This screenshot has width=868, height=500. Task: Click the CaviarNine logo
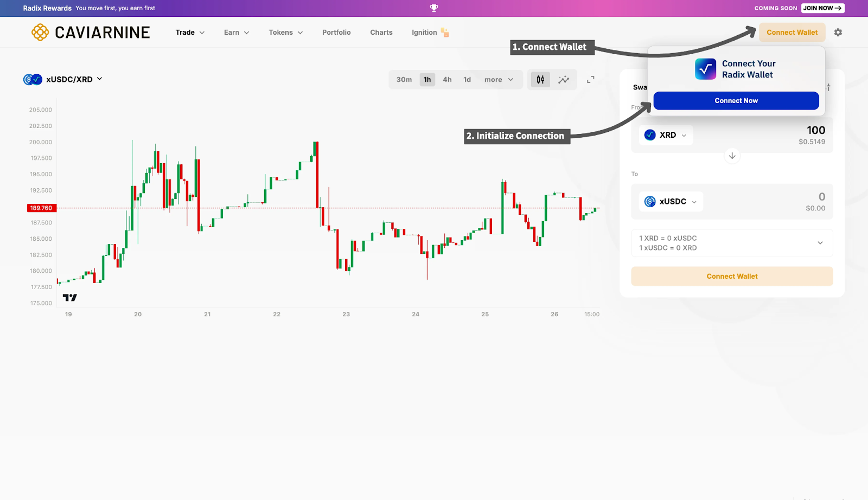click(x=91, y=33)
